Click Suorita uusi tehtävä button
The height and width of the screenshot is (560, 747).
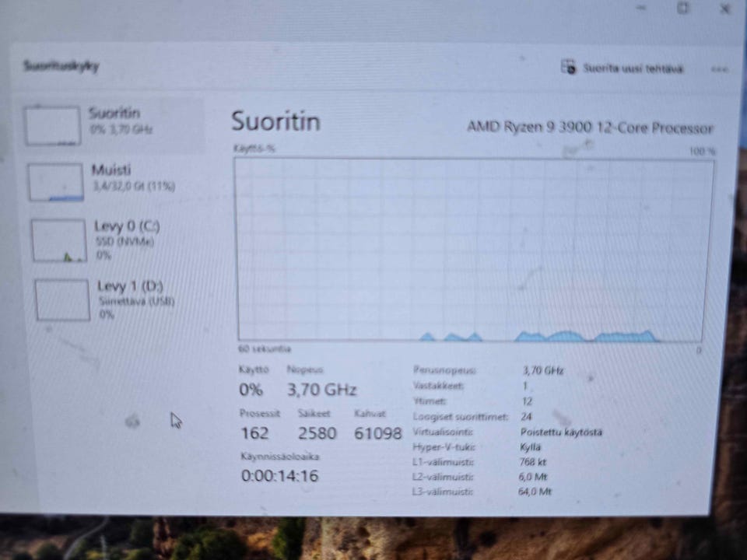(x=622, y=68)
